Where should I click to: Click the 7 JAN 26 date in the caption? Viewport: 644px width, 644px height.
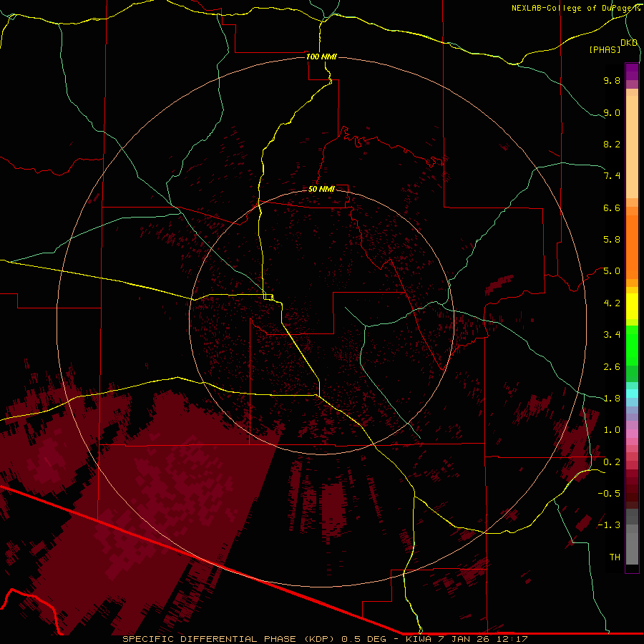click(x=463, y=639)
